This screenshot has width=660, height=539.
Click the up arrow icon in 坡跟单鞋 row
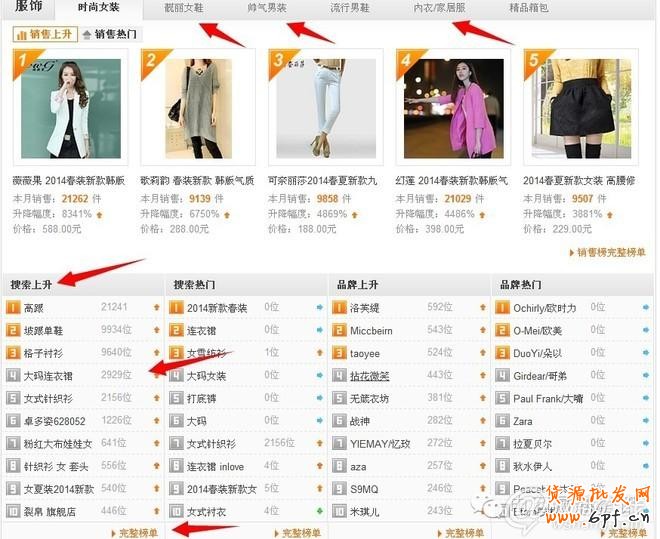[156, 330]
